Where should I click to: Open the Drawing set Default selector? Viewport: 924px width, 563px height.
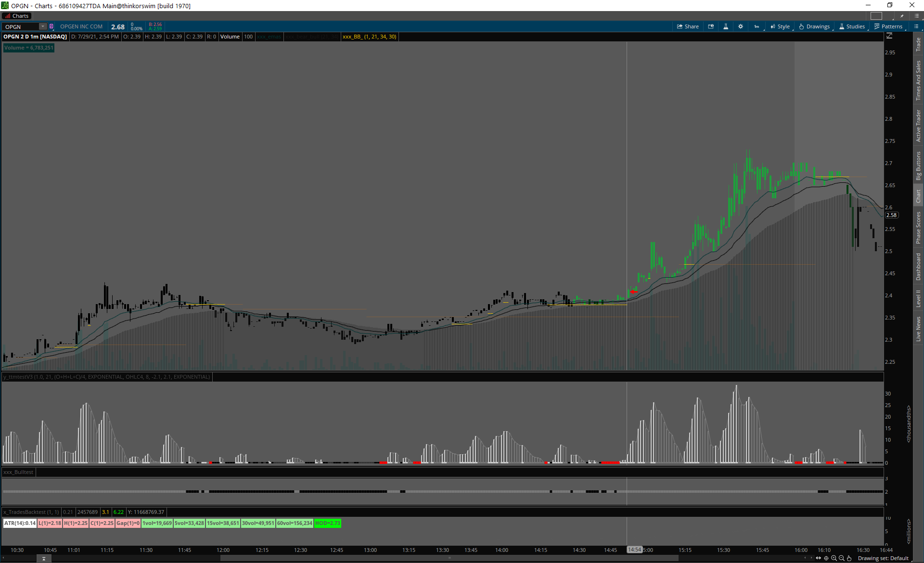883,558
